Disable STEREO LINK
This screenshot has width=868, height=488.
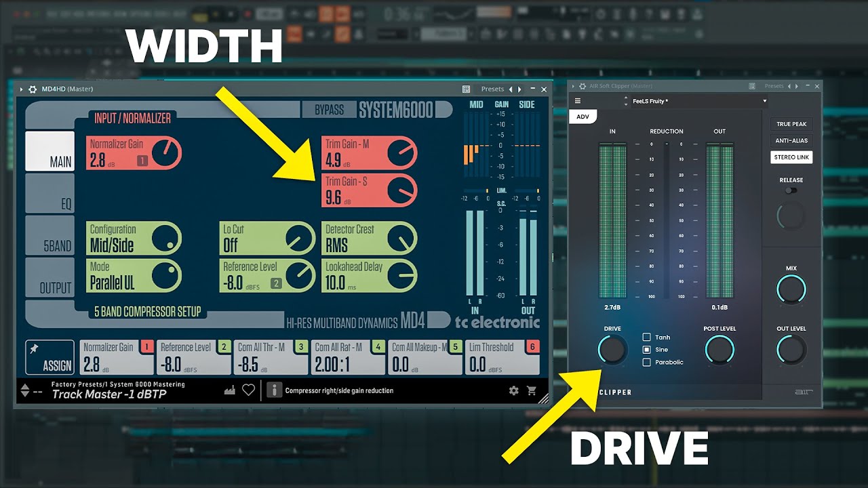tap(791, 157)
